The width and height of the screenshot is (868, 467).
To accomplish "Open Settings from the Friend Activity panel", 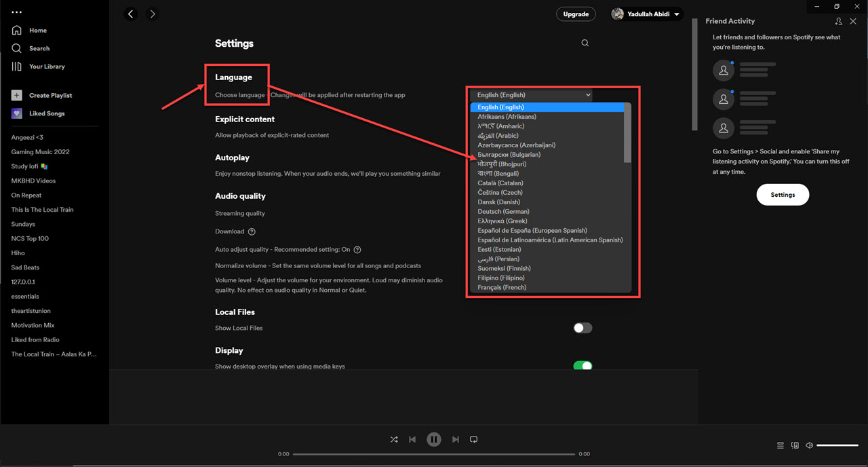I will (783, 194).
